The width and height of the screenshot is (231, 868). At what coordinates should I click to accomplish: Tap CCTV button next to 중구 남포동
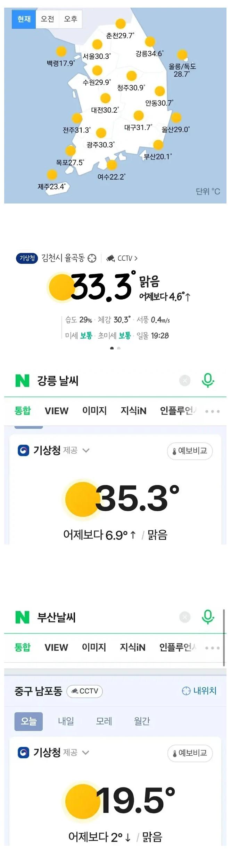[84, 691]
